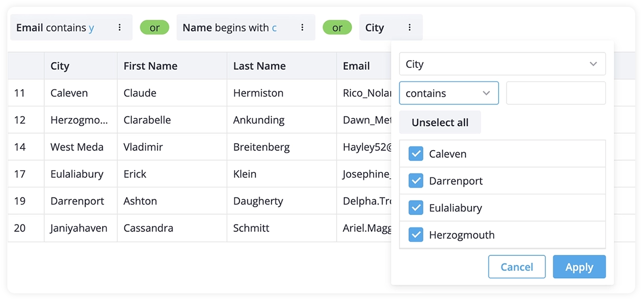This screenshot has height=307, width=644.
Task: Open the City filter's three-dot menu
Action: tap(410, 27)
